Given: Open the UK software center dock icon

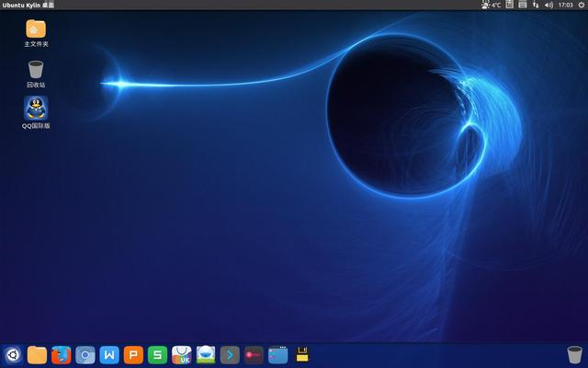Looking at the screenshot, I should click(182, 354).
